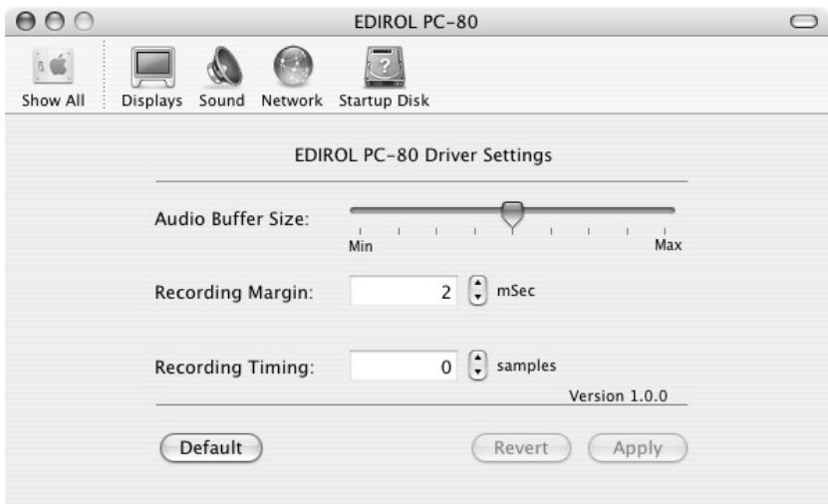This screenshot has height=504, width=828.
Task: Click the Revert button
Action: point(521,448)
